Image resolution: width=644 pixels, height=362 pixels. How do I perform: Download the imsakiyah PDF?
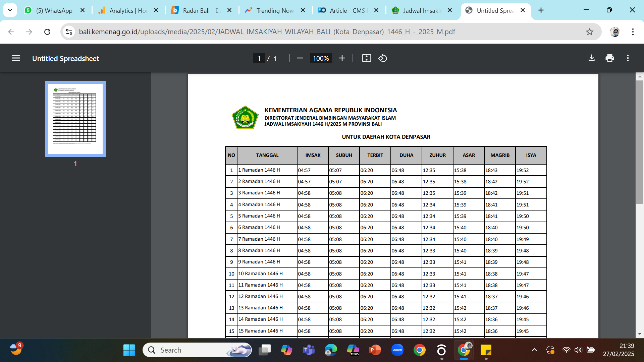coord(592,58)
